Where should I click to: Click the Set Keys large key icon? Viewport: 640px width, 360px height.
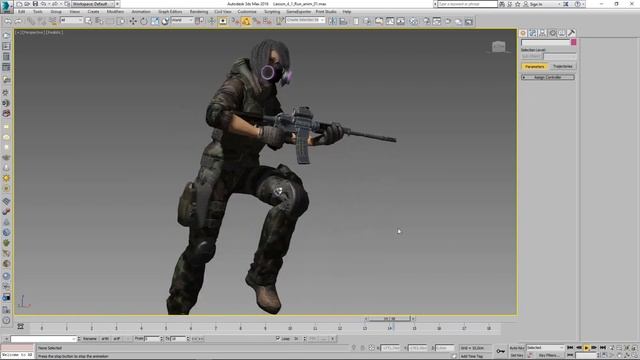tap(500, 351)
